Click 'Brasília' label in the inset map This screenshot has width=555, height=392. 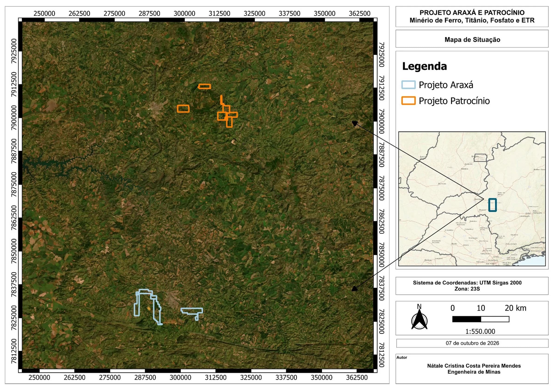[x=475, y=157]
